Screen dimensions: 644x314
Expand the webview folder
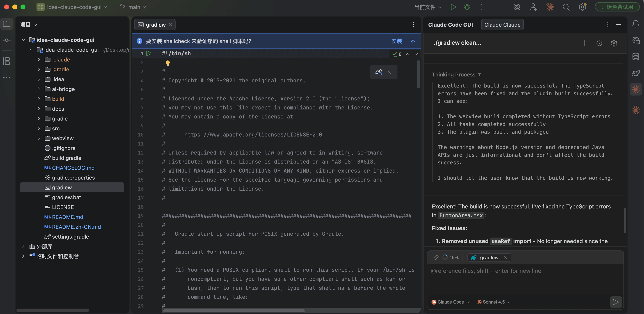(39, 138)
